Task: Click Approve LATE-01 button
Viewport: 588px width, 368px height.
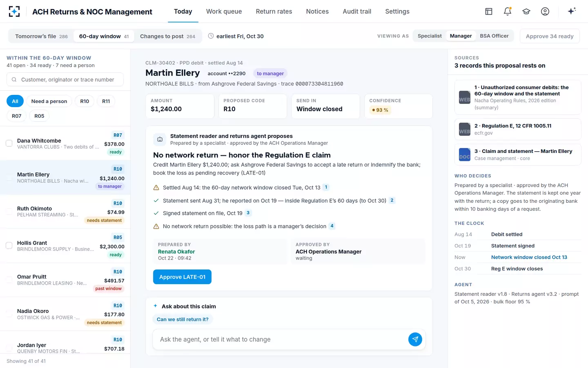Action: pyautogui.click(x=182, y=277)
